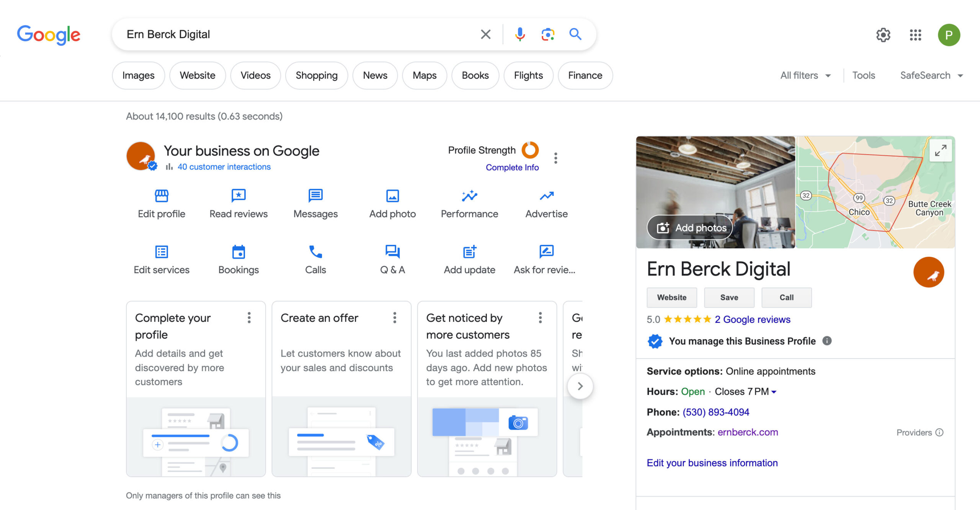Show next suggestion cards with arrow
The height and width of the screenshot is (510, 980).
[x=580, y=386]
